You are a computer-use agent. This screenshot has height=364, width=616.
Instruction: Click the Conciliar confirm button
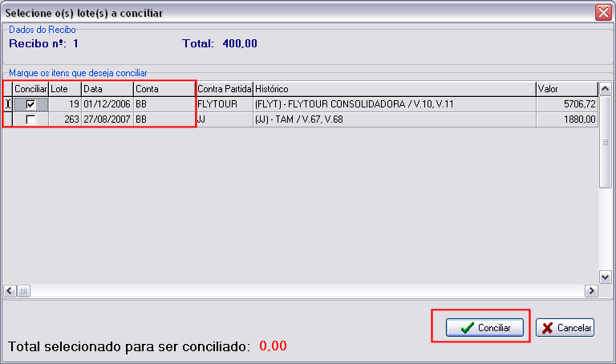tap(484, 327)
